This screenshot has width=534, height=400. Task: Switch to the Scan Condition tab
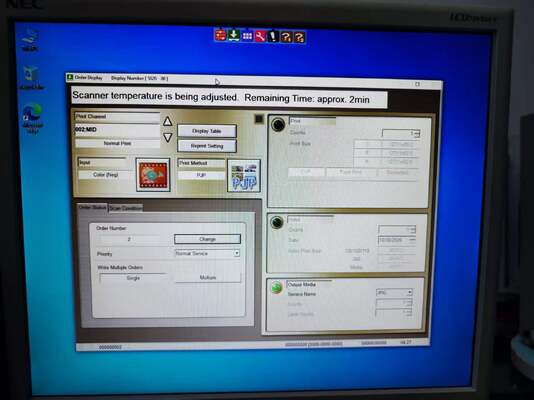(126, 208)
